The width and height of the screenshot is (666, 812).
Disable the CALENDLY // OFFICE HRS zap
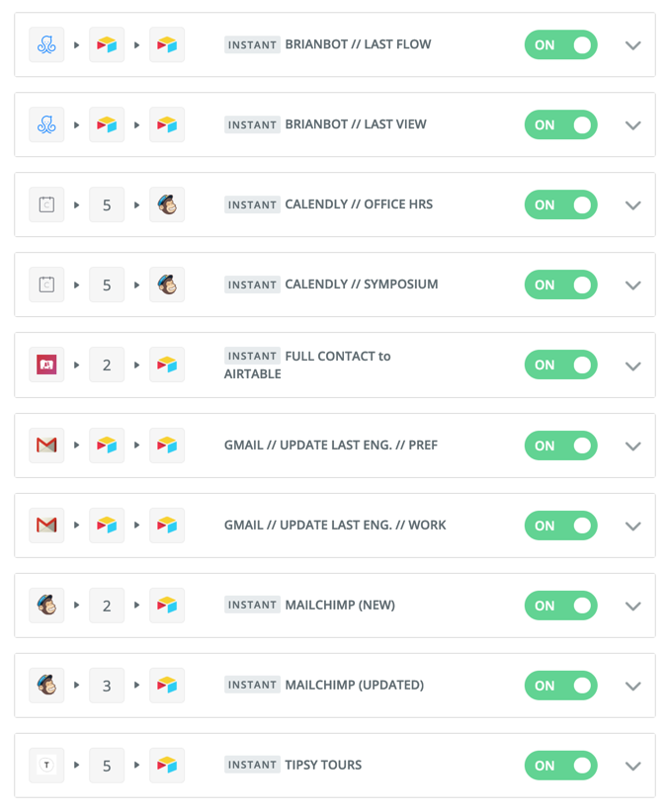[560, 205]
